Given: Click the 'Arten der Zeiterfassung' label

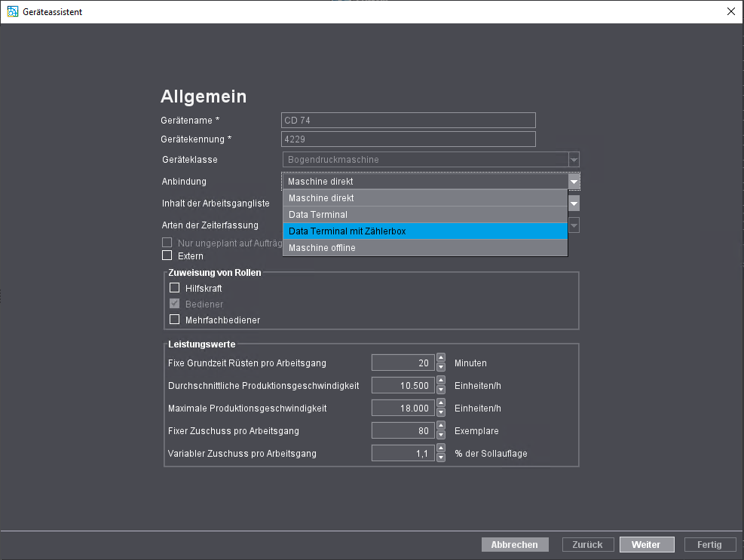Looking at the screenshot, I should click(x=210, y=225).
